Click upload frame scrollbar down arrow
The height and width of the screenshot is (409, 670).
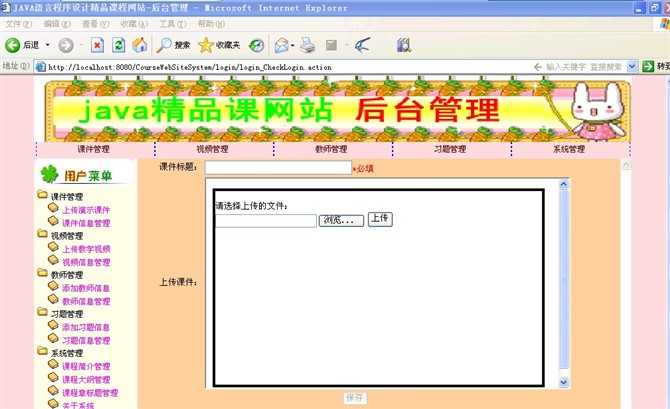pos(564,383)
